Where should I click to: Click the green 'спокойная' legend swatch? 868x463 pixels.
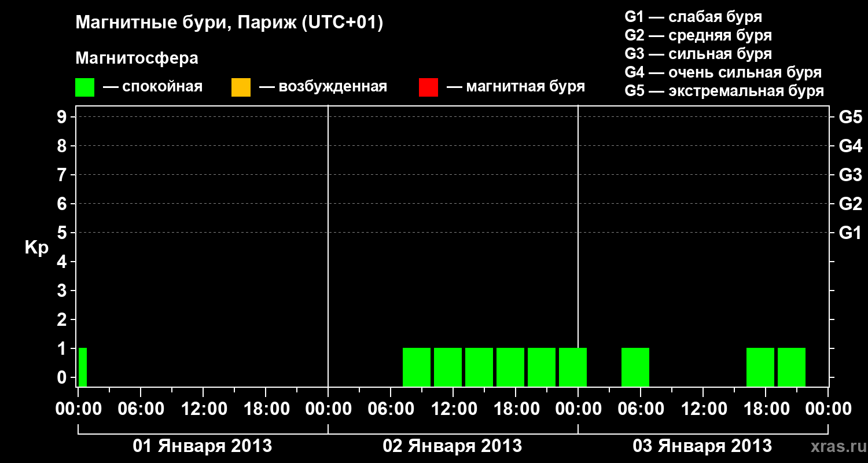84,87
